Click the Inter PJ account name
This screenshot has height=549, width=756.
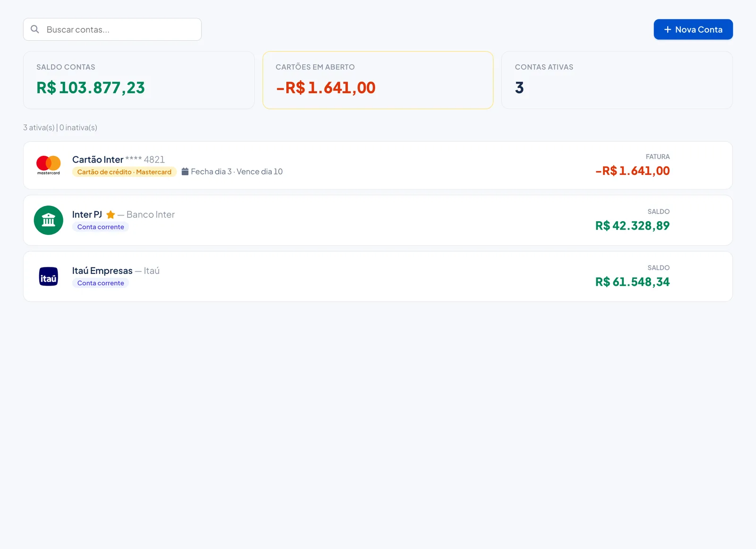click(87, 214)
